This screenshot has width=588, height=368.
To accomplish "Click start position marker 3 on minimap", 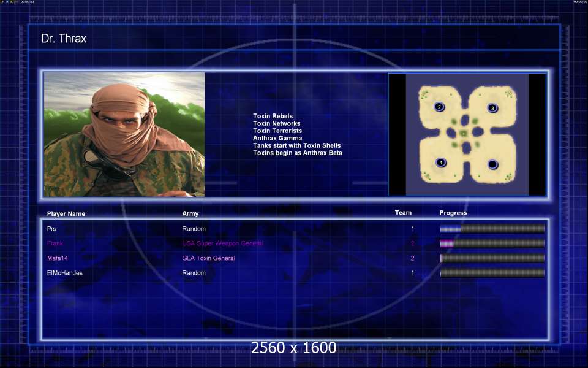I will 492,108.
